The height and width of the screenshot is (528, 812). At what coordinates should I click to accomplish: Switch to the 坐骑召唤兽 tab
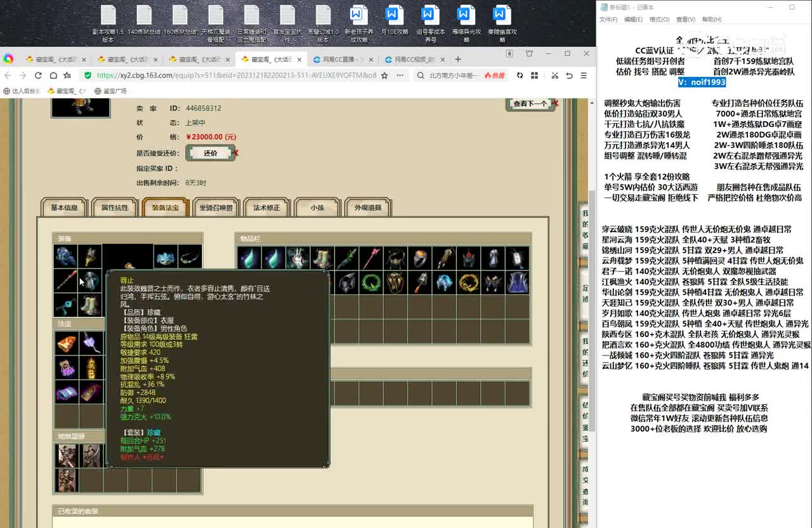pyautogui.click(x=216, y=208)
